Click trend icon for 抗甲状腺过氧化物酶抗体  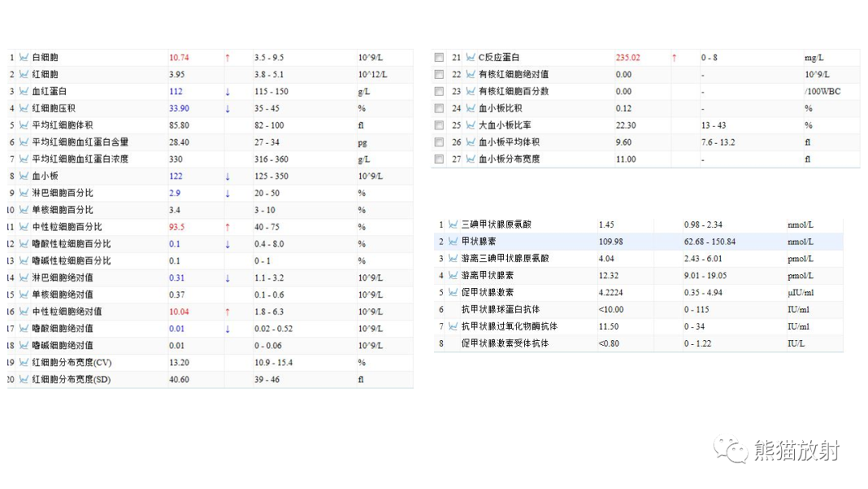tap(453, 327)
